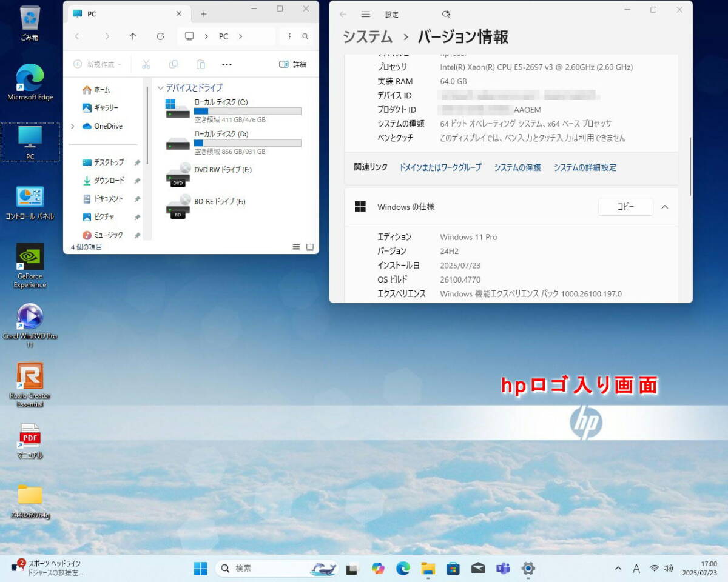Open the three-dot more options menu

[227, 64]
